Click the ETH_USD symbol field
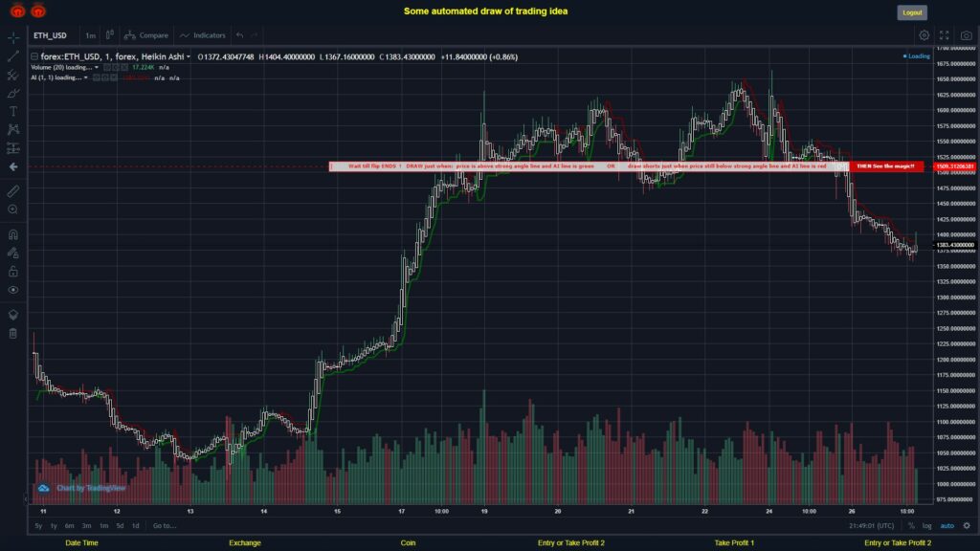Screen dimensions: 980x551 click(50, 35)
